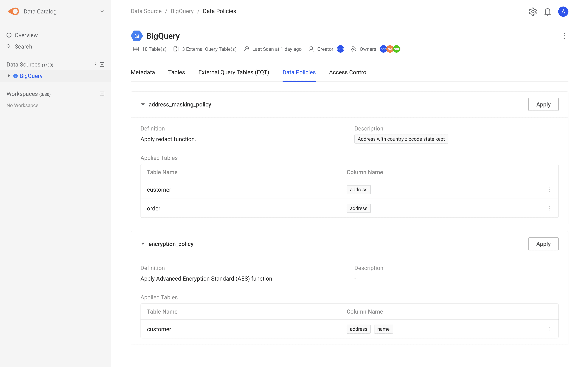Collapse the address_masking_policy section
The image size is (588, 367).
[143, 104]
